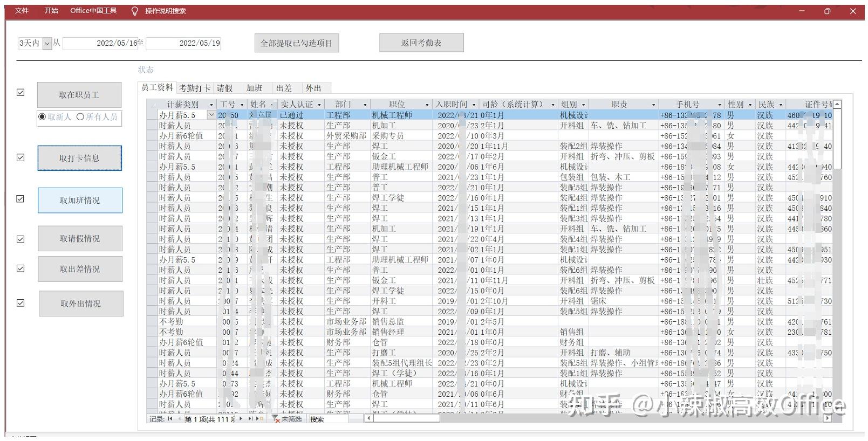Go to first record in navigation bar

(x=170, y=419)
